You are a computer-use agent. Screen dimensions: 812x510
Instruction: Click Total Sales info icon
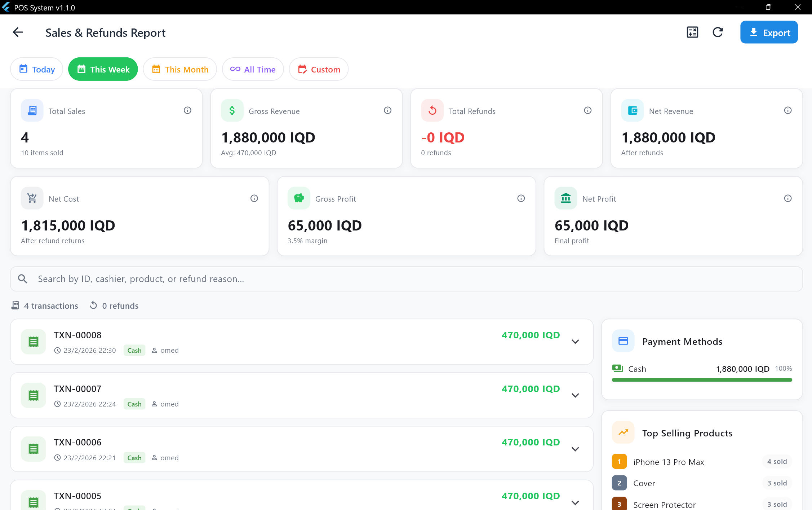pyautogui.click(x=187, y=110)
